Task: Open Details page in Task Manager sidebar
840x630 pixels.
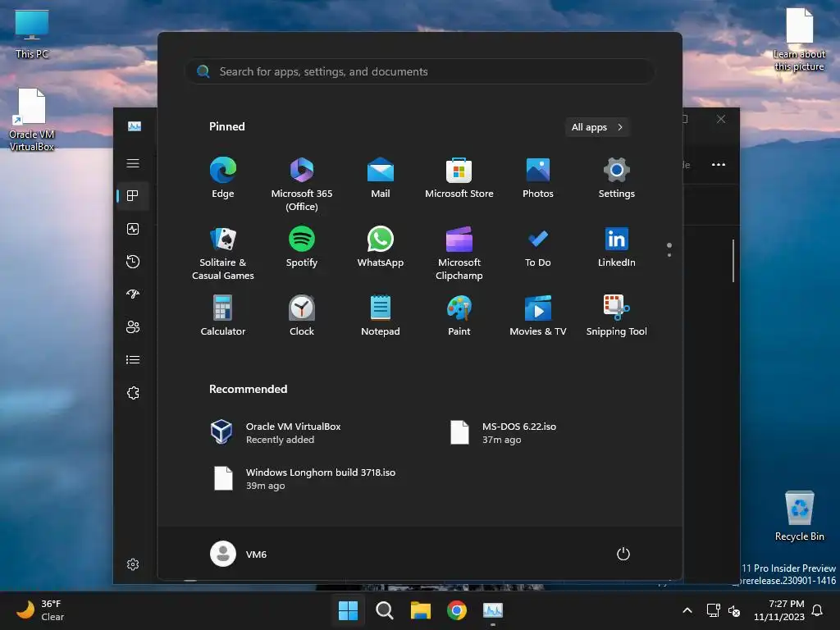Action: (133, 359)
